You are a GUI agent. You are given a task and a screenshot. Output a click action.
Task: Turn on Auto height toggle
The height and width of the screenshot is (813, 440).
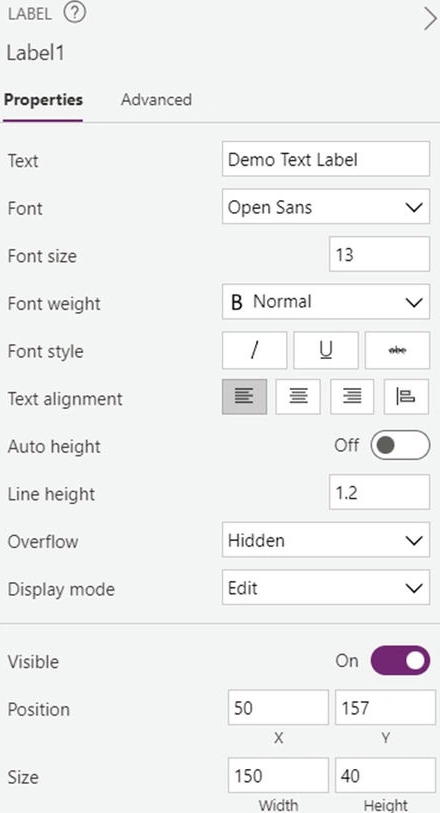pyautogui.click(x=400, y=445)
